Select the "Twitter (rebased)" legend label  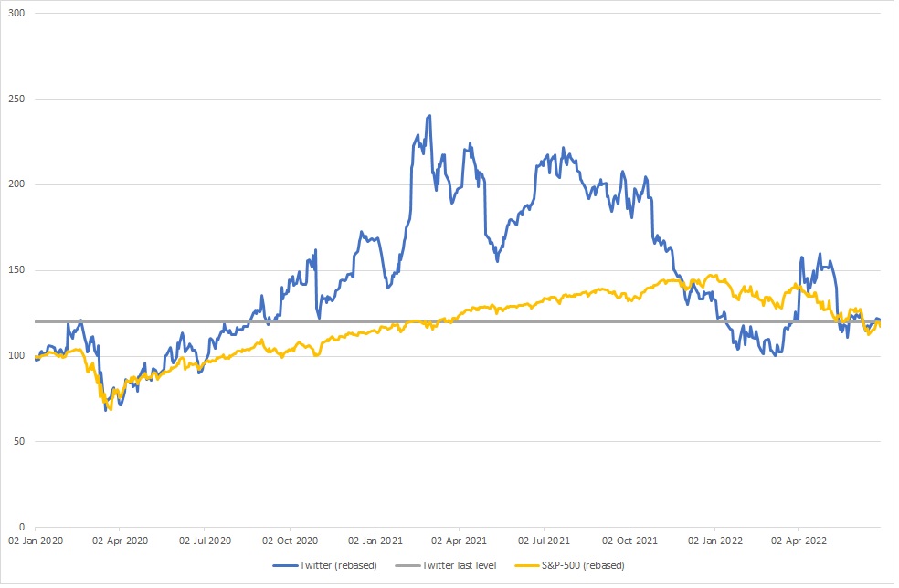pos(338,565)
